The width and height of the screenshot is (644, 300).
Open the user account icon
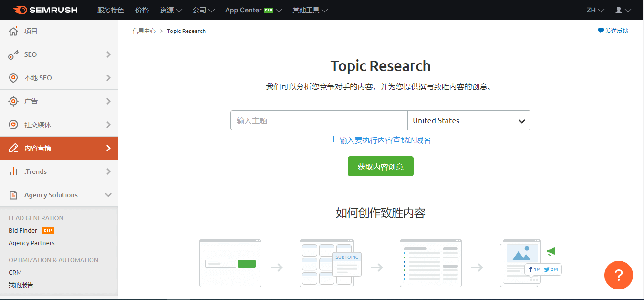619,10
